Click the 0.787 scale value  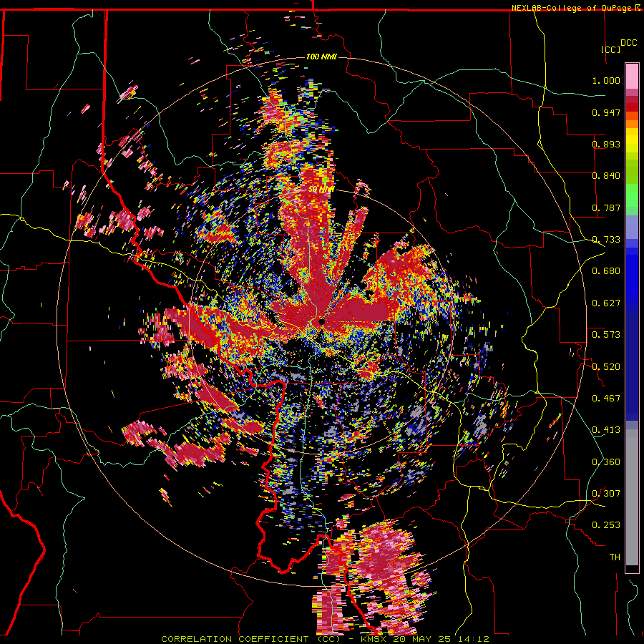pyautogui.click(x=606, y=208)
